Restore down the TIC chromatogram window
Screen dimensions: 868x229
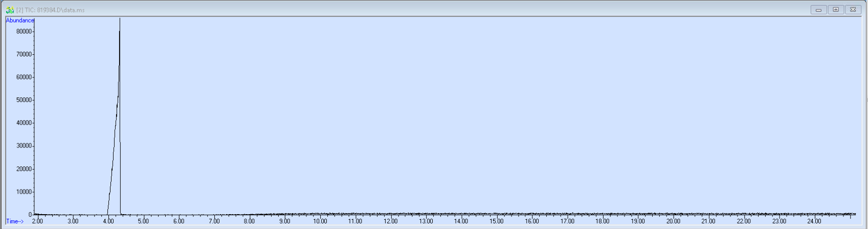836,10
